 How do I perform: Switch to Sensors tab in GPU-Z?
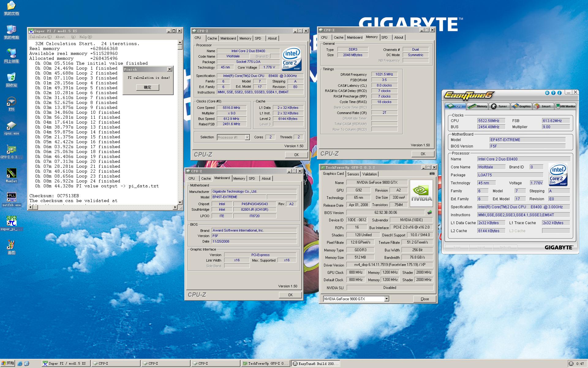[x=353, y=174]
